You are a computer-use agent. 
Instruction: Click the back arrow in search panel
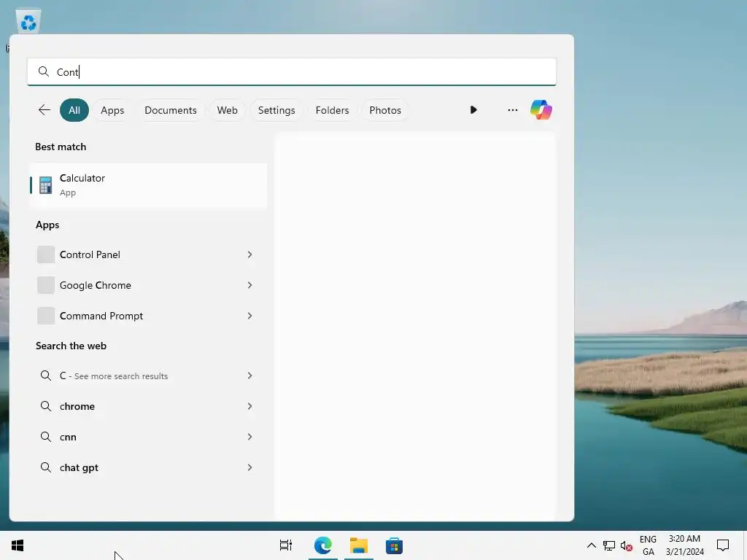pos(44,110)
